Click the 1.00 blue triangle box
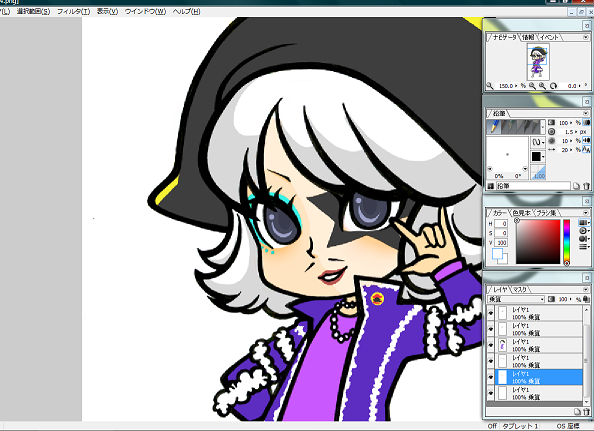Screen dimensions: 594x431 coord(538,172)
